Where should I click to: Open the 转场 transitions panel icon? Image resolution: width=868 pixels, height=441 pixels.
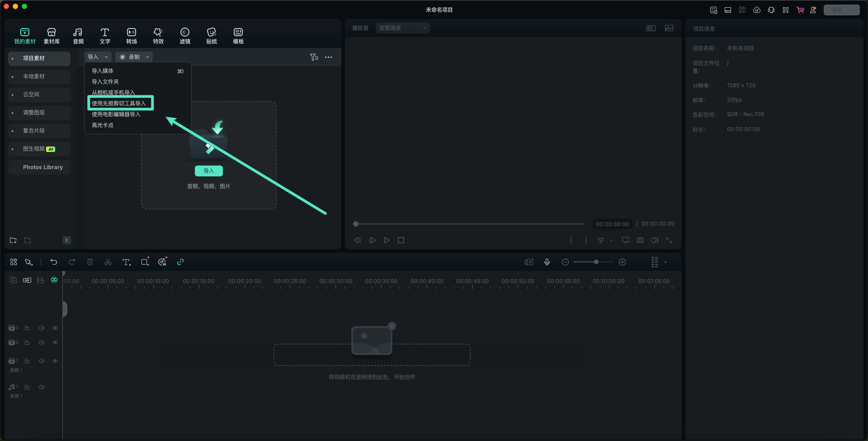[132, 35]
